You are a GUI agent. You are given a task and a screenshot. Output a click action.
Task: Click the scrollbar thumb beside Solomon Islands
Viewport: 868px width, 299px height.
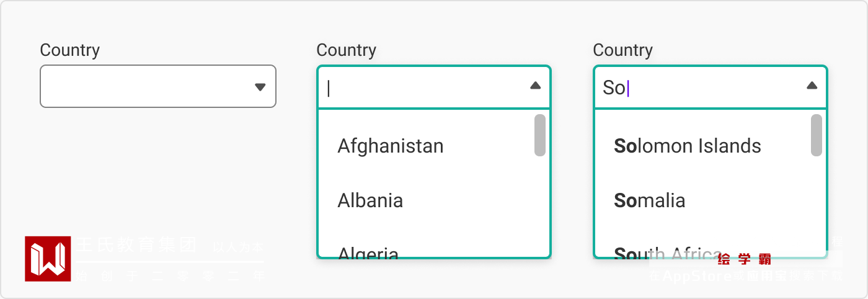pos(816,135)
